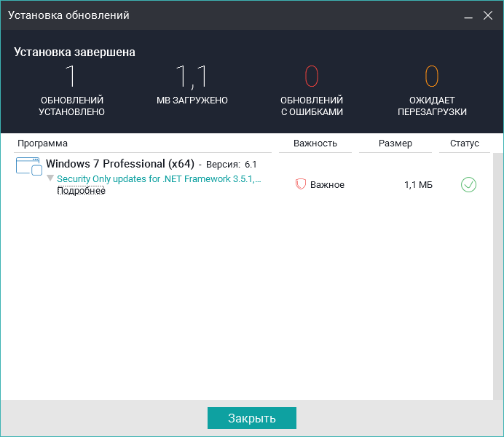
Task: Close the window using the title bar X
Action: click(x=488, y=15)
